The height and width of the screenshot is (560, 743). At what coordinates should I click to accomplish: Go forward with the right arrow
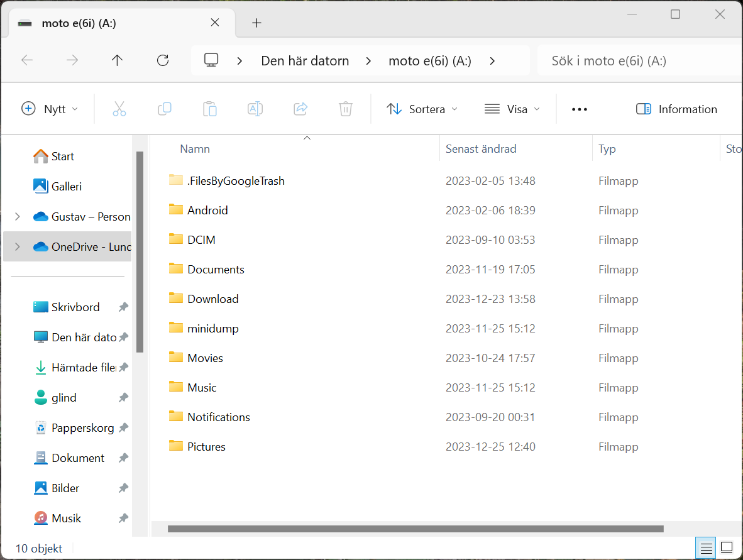click(72, 60)
